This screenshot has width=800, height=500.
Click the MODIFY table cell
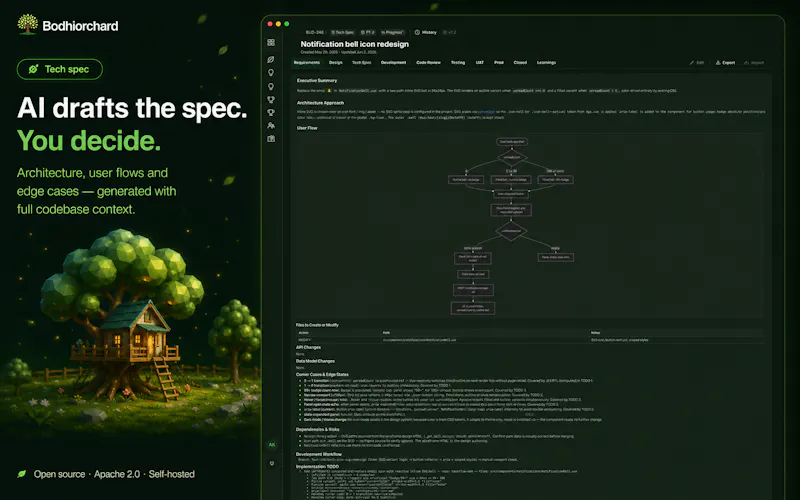pos(305,340)
